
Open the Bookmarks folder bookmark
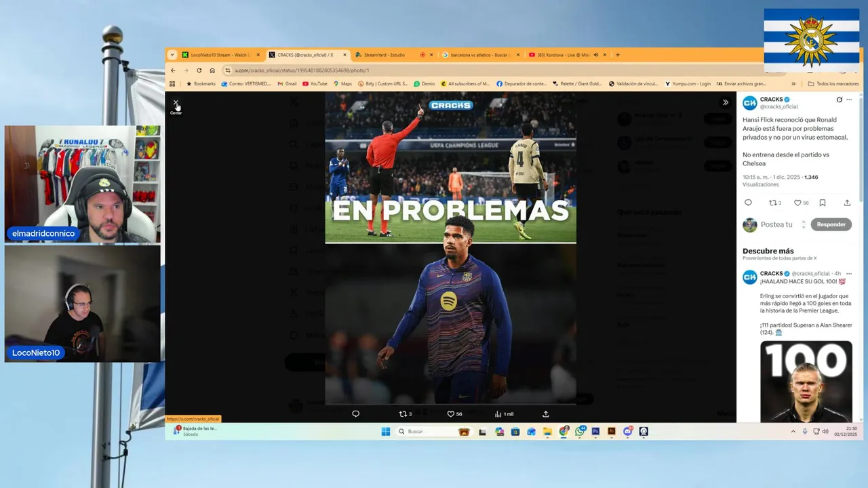tap(200, 84)
